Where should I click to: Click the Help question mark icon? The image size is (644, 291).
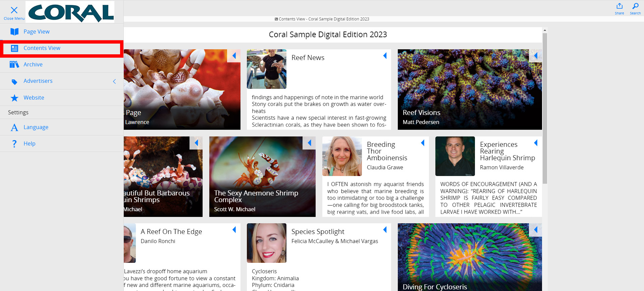coord(14,144)
